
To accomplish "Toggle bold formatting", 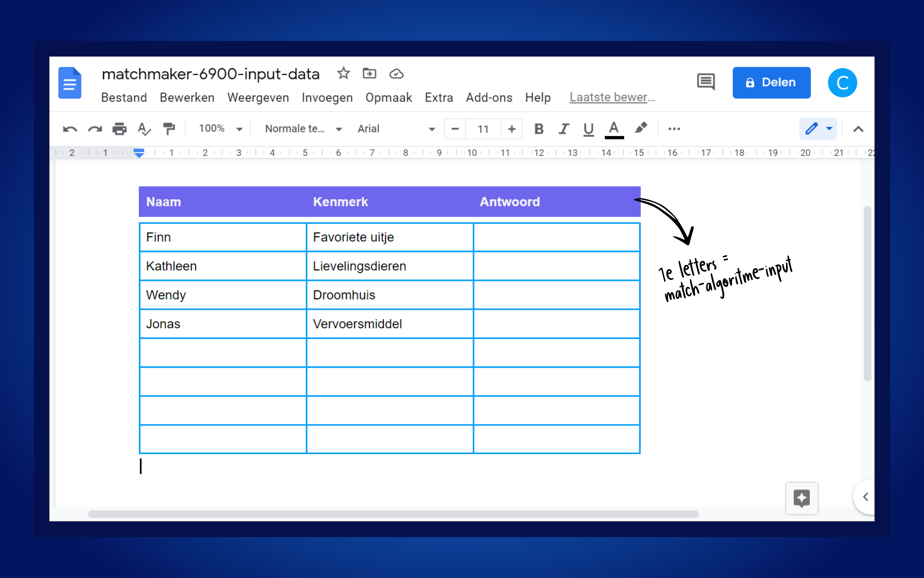I will [x=539, y=129].
